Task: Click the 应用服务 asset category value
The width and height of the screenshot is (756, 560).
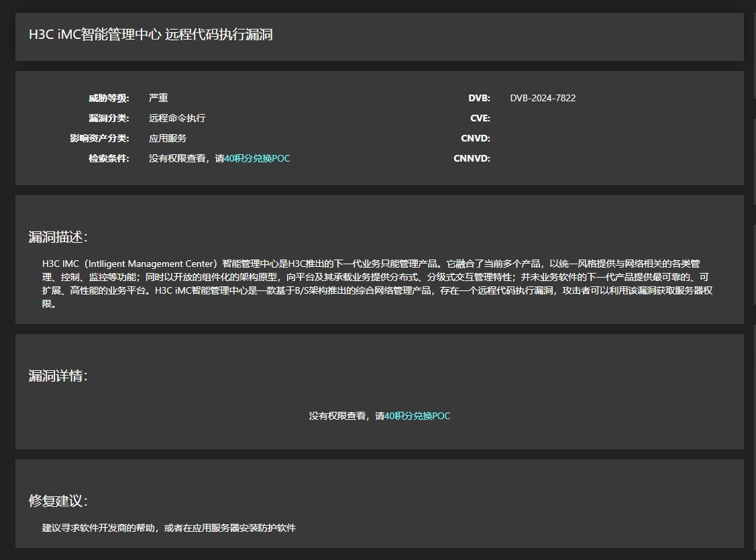Action: 167,138
